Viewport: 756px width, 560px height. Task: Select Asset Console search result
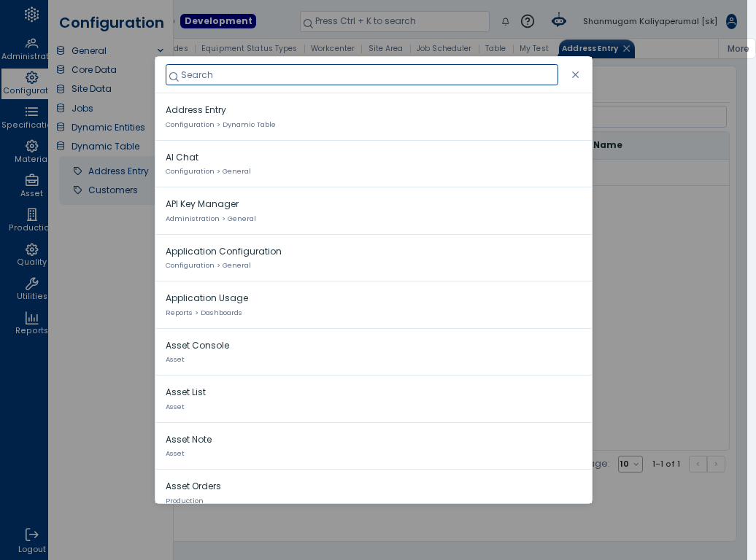[373, 351]
